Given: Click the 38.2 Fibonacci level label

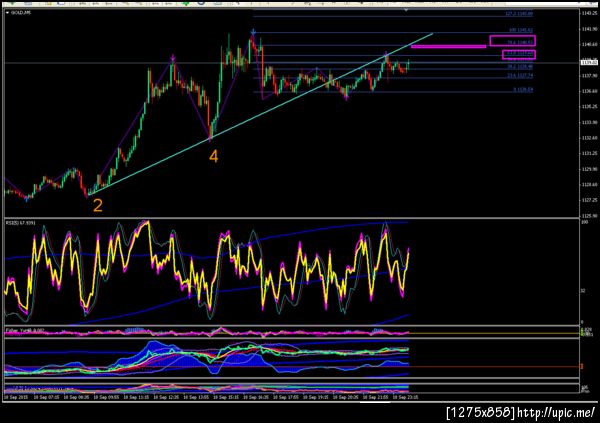Looking at the screenshot, I should [x=520, y=67].
